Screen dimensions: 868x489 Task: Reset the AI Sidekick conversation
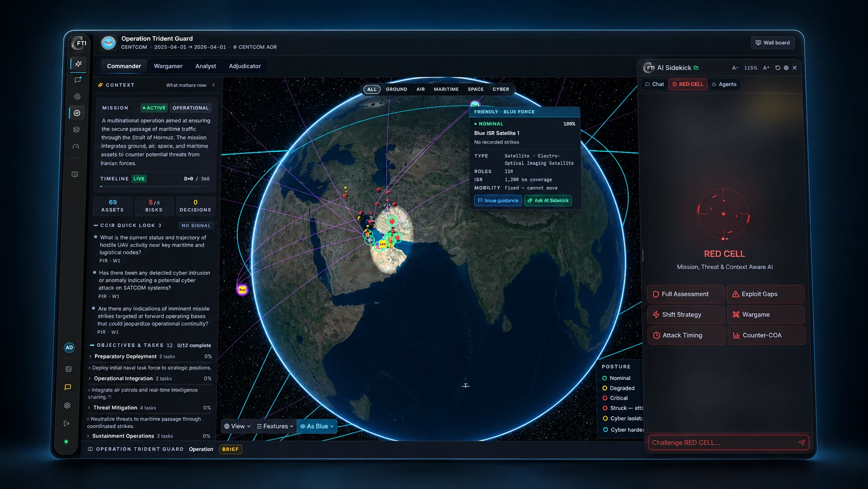click(778, 68)
